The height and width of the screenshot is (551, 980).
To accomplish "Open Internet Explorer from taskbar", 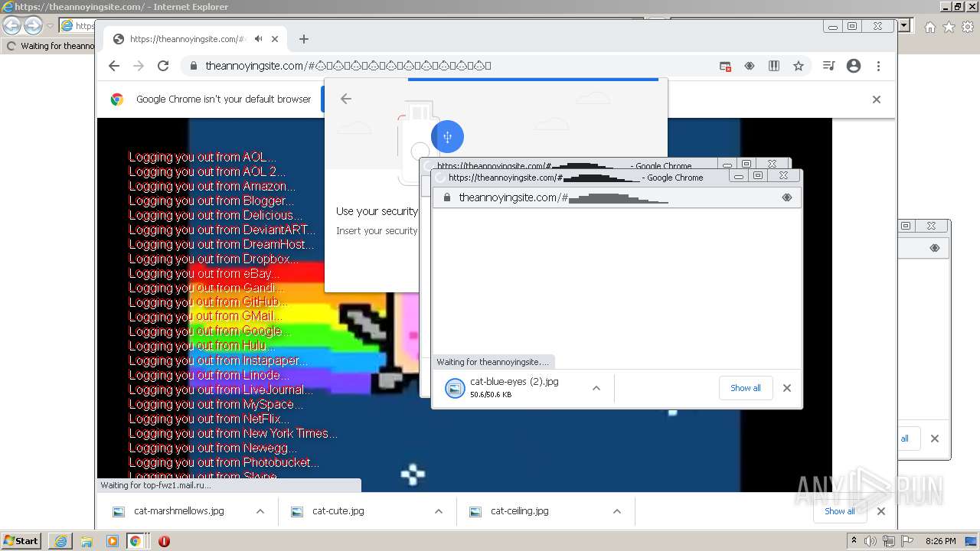I will pos(60,540).
